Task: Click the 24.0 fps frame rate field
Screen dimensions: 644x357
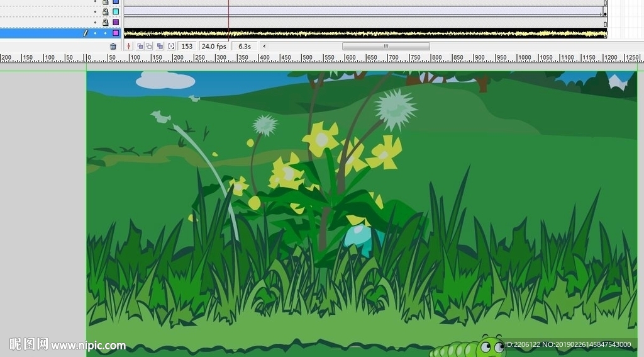Action: coord(213,46)
